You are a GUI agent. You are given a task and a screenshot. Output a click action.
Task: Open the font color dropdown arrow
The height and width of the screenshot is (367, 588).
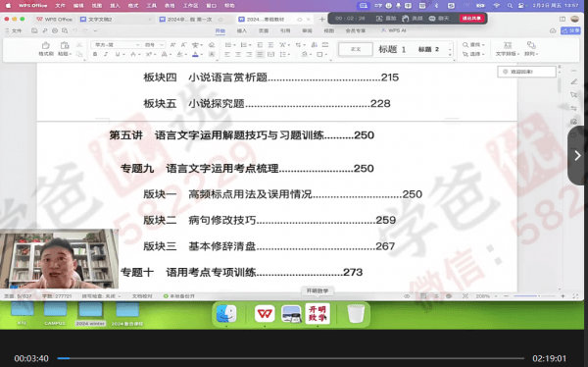pos(202,55)
